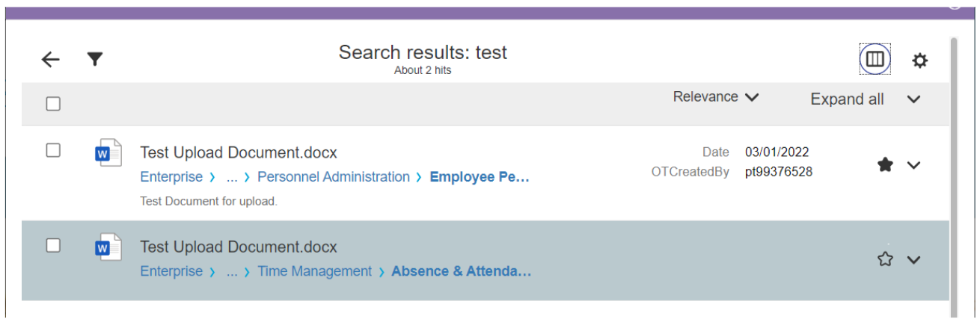
Task: Open Personnel Administration breadcrumb link
Action: [333, 177]
